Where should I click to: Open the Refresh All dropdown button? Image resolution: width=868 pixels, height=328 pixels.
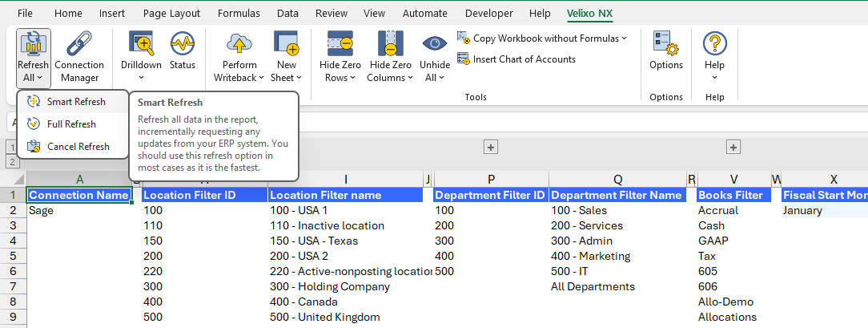click(x=33, y=59)
